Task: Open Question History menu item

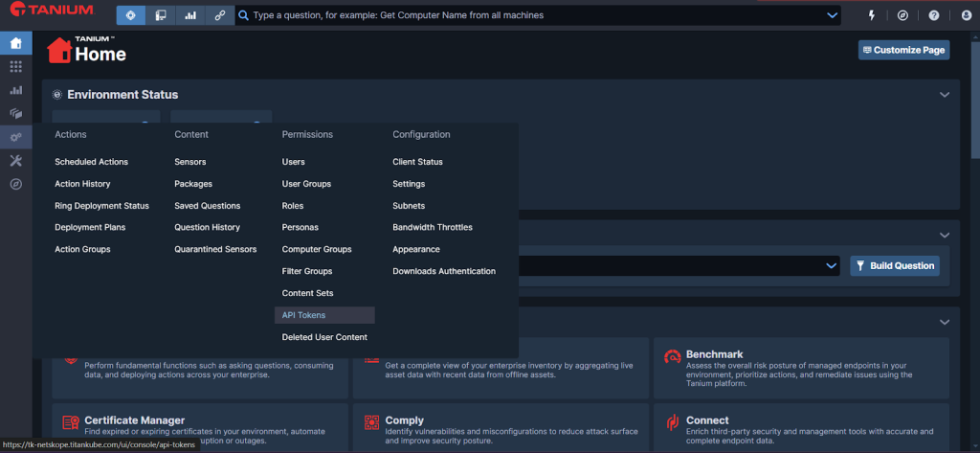Action: (207, 227)
